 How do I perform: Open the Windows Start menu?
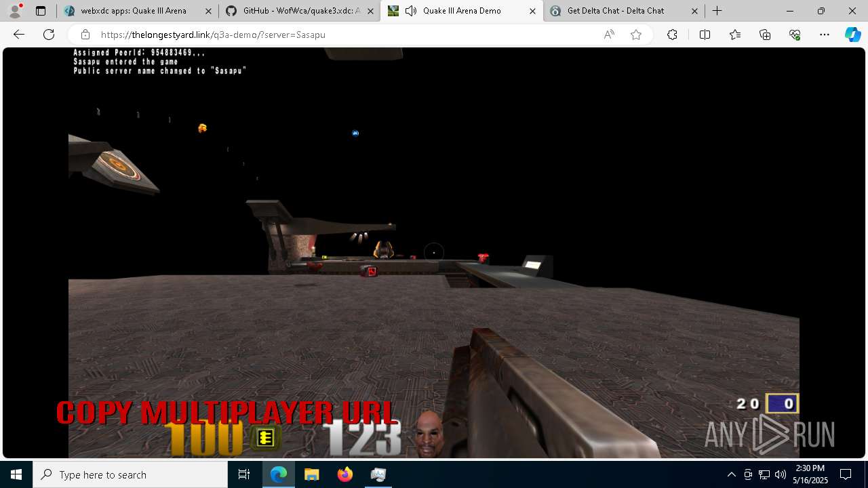[16, 474]
